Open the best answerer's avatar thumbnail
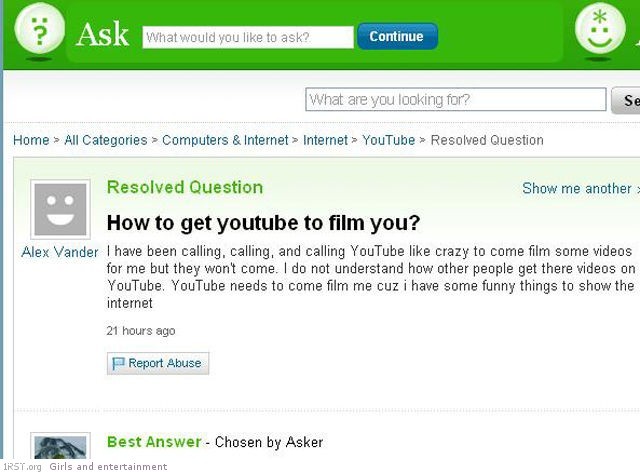Screen dimensions: 640x472 [x=60, y=446]
